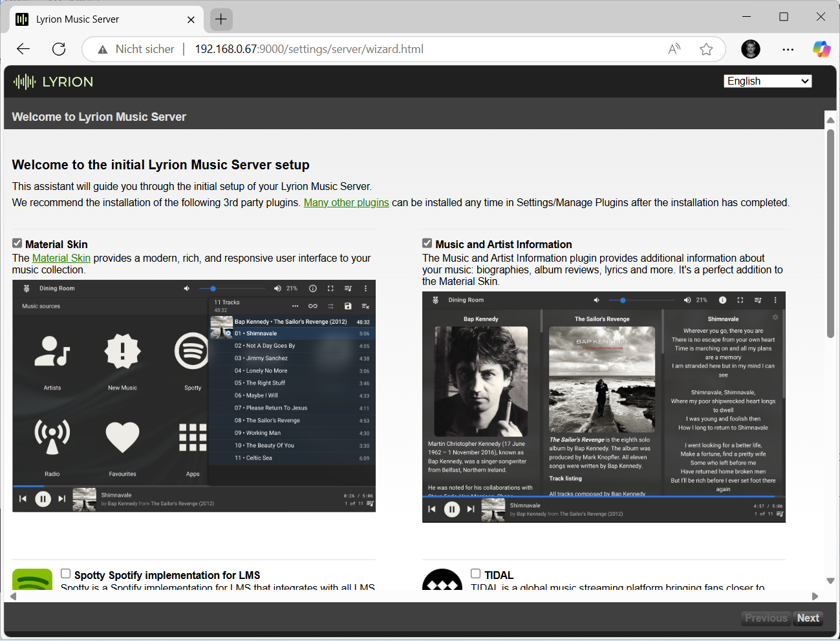The height and width of the screenshot is (641, 840).
Task: Add page to favorites with star icon
Action: pyautogui.click(x=706, y=49)
